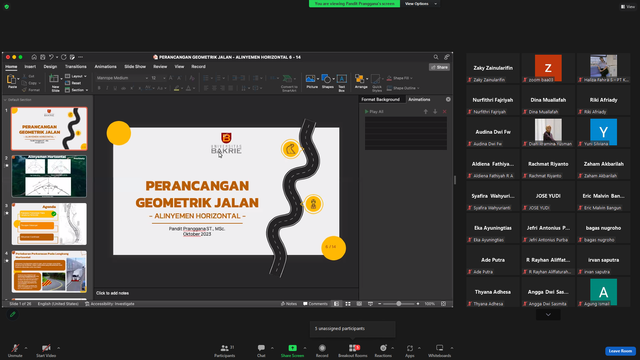This screenshot has height=360, width=640.
Task: Switch to Slide Sorter view
Action: [348, 304]
